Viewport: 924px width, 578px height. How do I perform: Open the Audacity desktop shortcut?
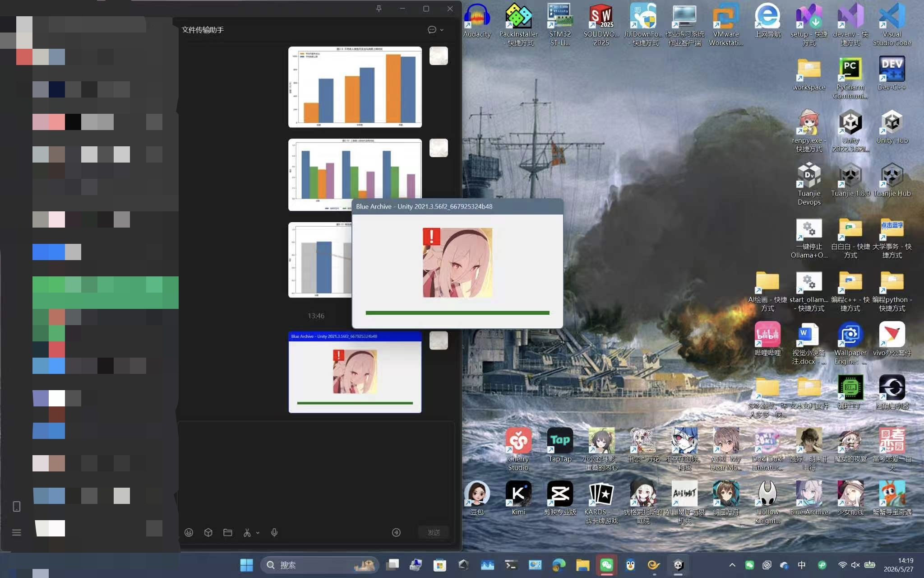point(477,21)
